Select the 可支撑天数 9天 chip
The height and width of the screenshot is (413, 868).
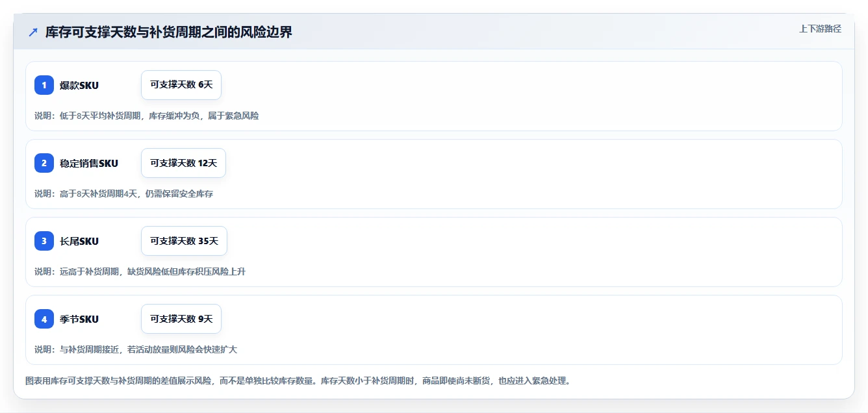(181, 319)
